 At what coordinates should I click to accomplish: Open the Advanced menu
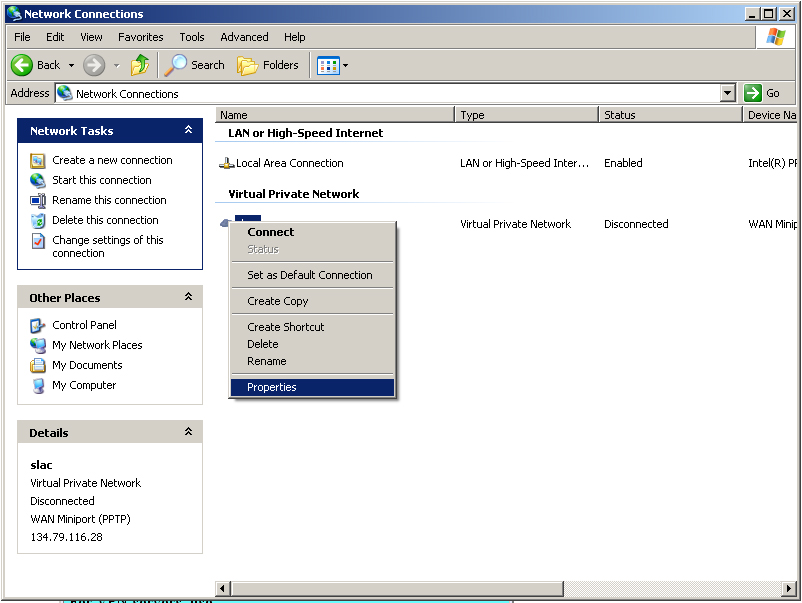[244, 37]
